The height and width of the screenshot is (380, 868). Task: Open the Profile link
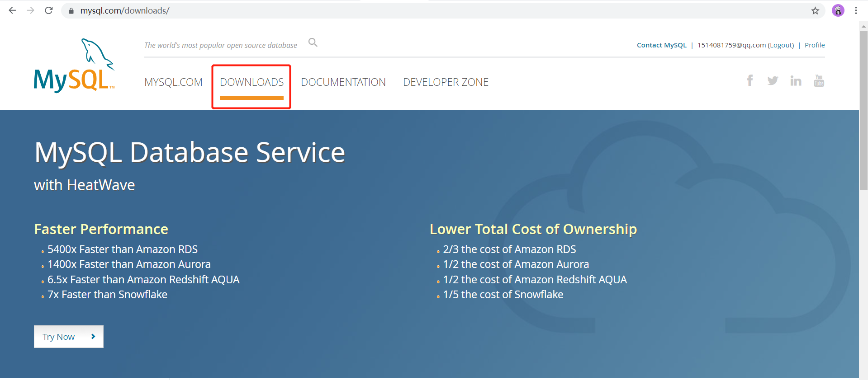815,45
